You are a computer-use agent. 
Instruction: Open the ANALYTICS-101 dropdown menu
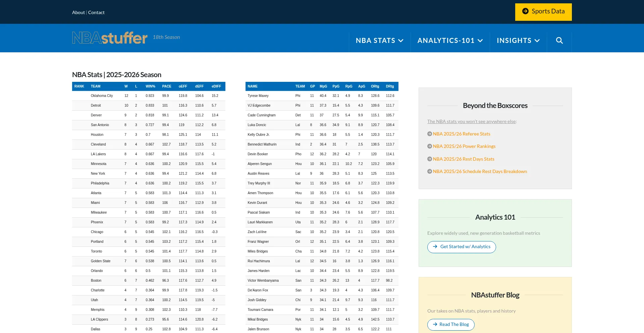450,41
